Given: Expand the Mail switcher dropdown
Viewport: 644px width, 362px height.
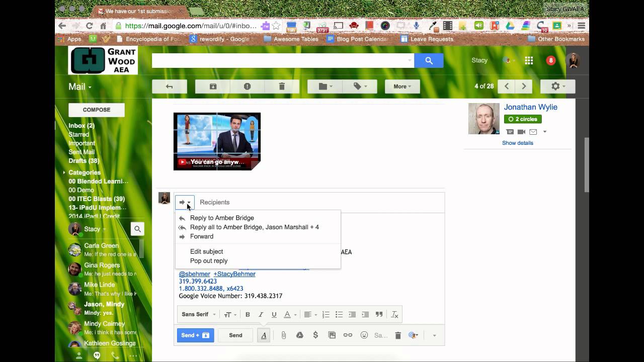Looking at the screenshot, I should point(80,87).
